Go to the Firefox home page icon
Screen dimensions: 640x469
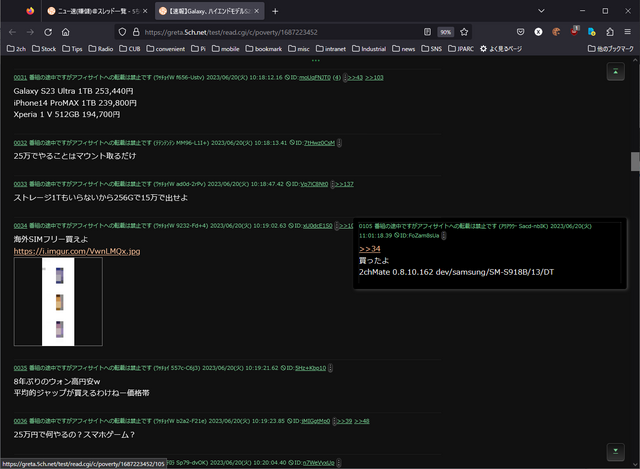click(x=66, y=32)
